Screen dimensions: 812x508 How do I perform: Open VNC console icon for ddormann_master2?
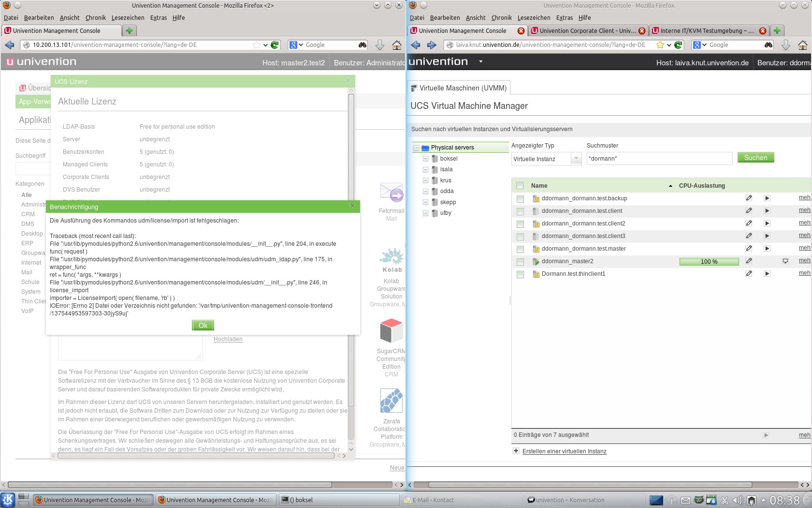coord(785,261)
